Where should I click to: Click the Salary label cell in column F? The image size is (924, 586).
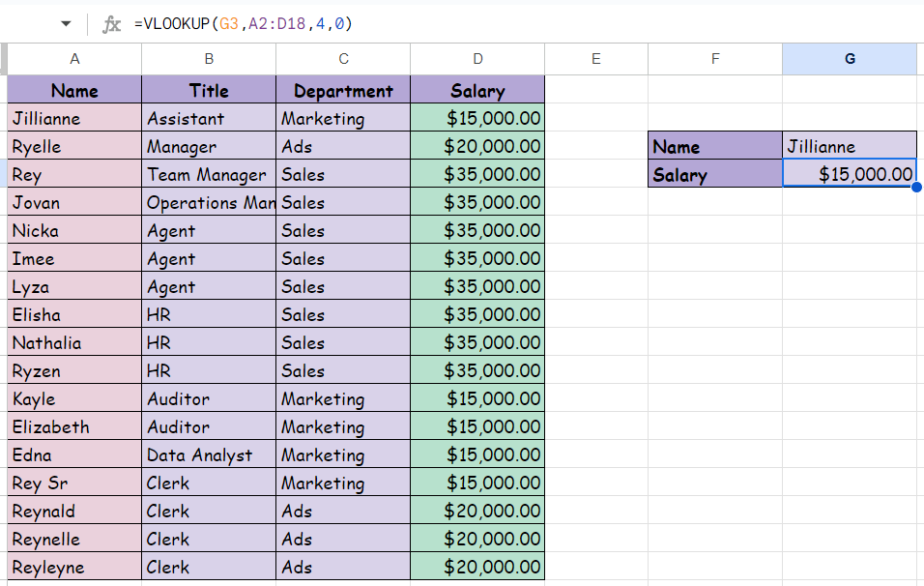click(x=715, y=175)
